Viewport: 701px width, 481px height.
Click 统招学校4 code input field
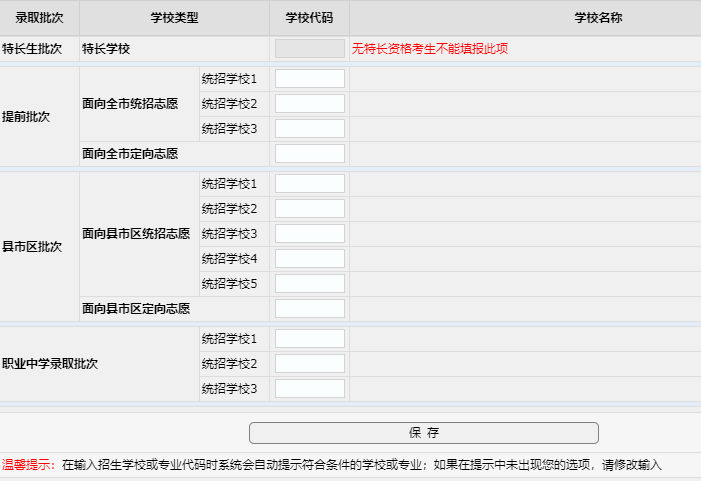(310, 259)
